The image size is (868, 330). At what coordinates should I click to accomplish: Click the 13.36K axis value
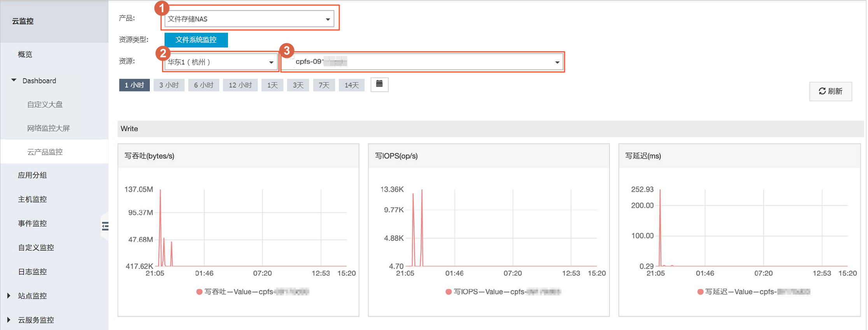point(392,190)
